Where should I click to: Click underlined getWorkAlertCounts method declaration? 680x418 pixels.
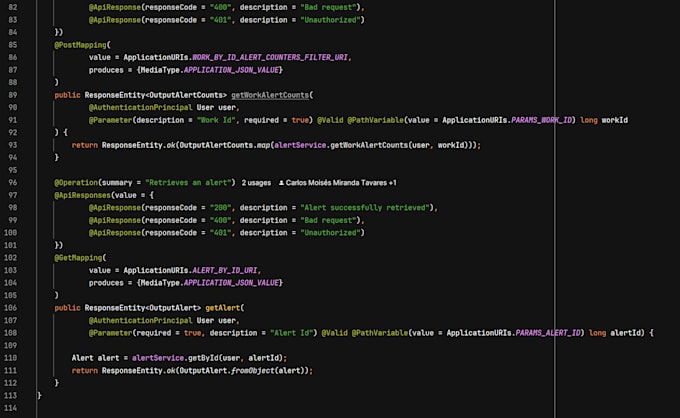(270, 95)
